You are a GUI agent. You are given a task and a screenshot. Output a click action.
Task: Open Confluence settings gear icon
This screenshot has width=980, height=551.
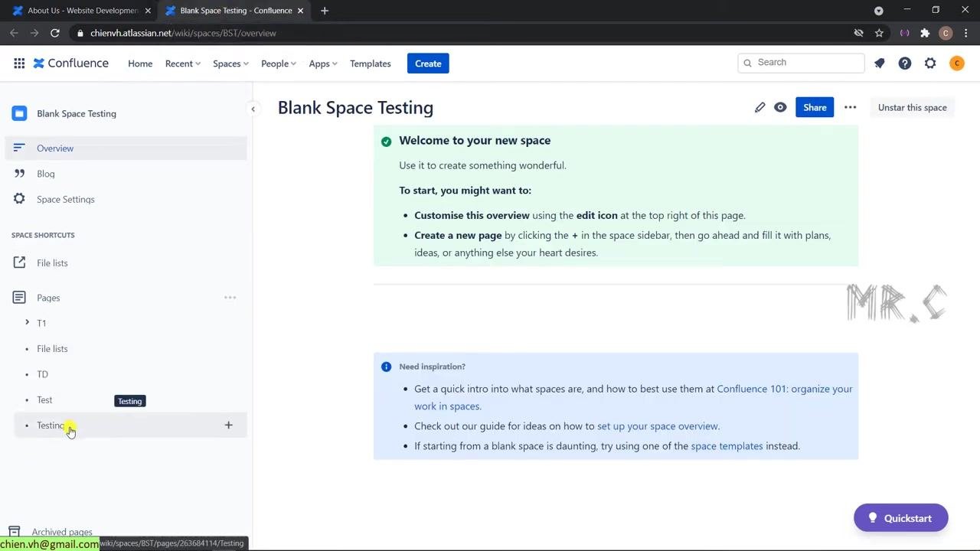(x=930, y=64)
